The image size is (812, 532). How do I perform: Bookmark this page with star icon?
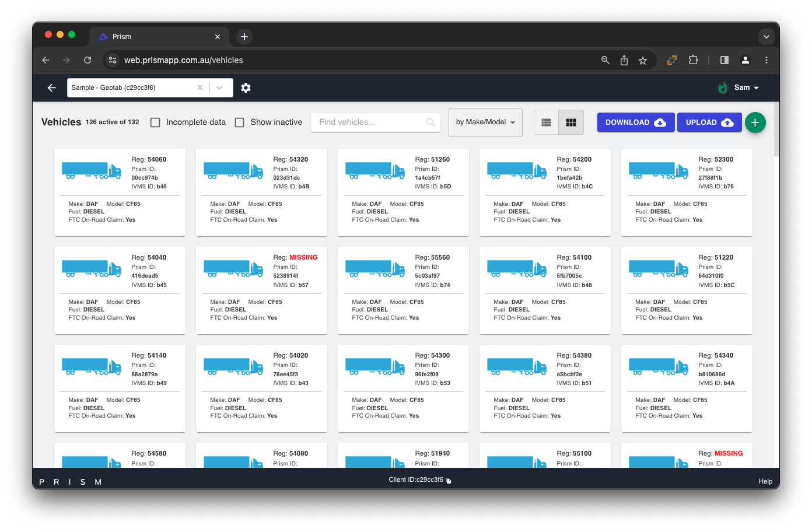coord(643,60)
